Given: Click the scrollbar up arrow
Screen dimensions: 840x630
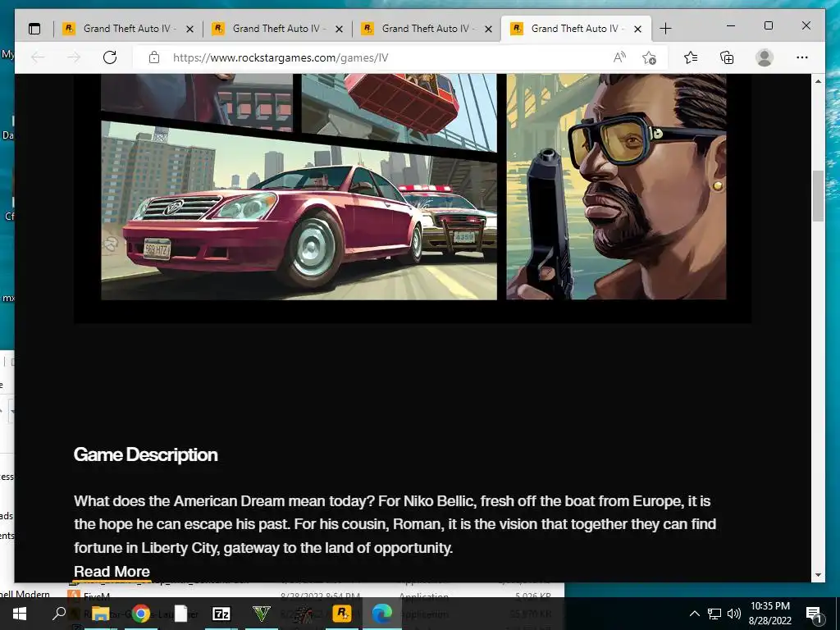Looking at the screenshot, I should point(818,81).
